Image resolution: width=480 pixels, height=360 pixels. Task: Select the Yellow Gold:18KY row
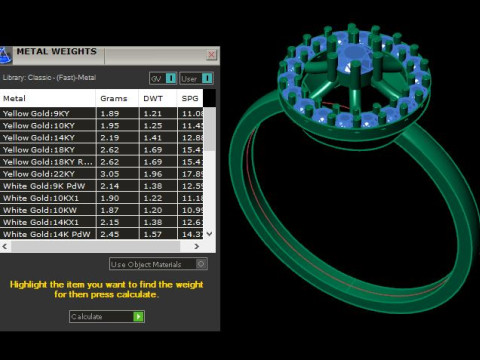point(101,150)
